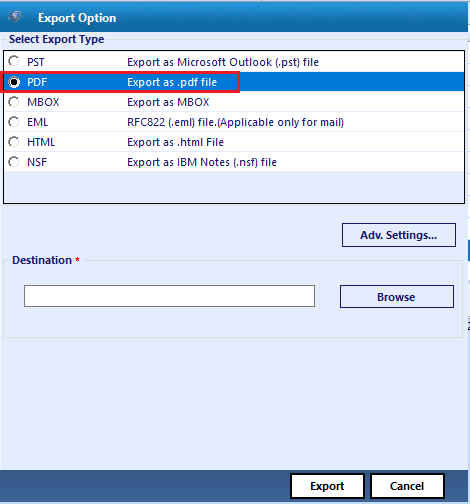Image resolution: width=470 pixels, height=504 pixels.
Task: Start export with the Export button
Action: [x=327, y=486]
